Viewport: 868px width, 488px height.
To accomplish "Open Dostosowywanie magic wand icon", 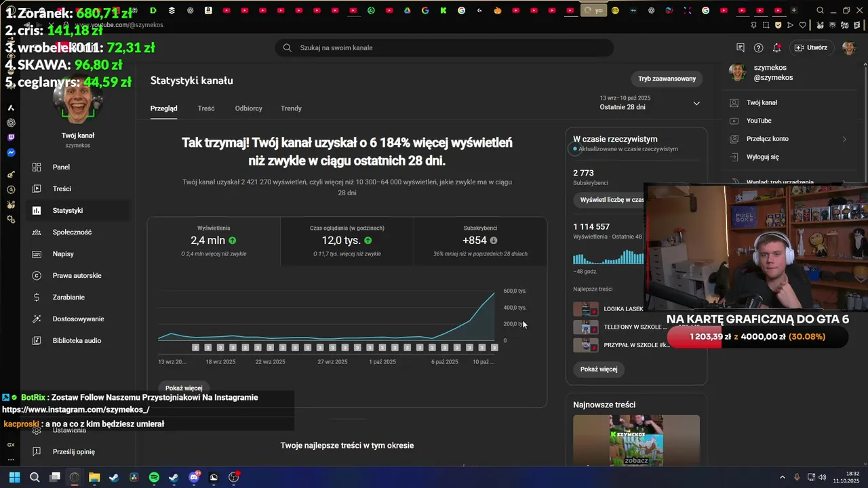I will (x=37, y=319).
